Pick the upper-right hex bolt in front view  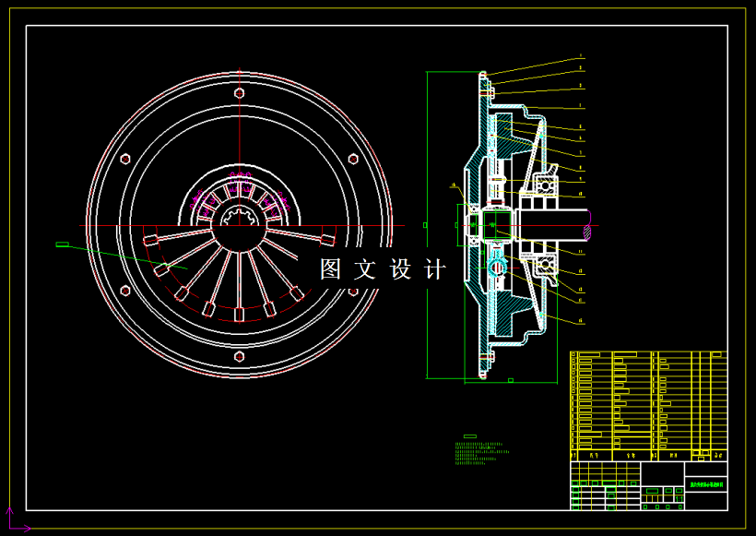tap(353, 159)
